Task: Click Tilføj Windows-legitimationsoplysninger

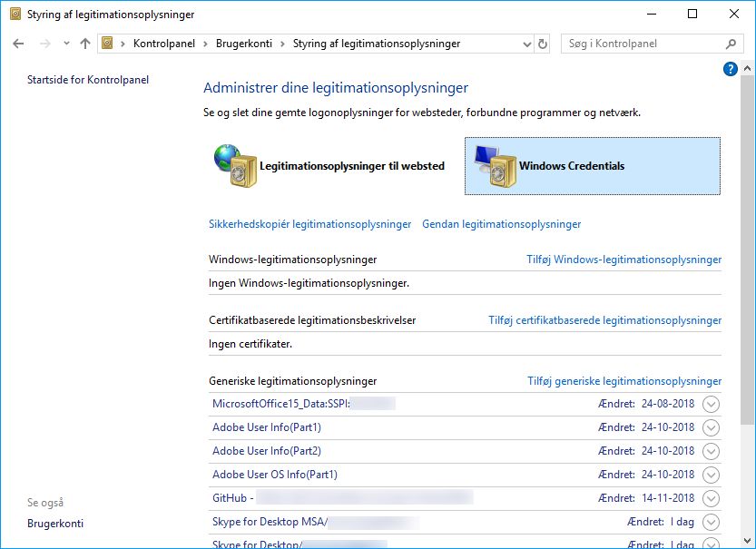Action: coord(623,260)
